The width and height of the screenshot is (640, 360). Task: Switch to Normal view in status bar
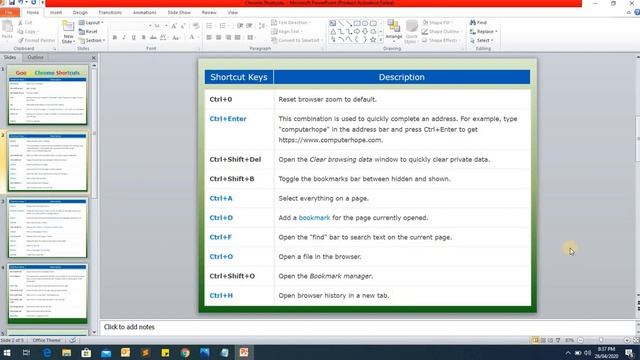click(535, 340)
